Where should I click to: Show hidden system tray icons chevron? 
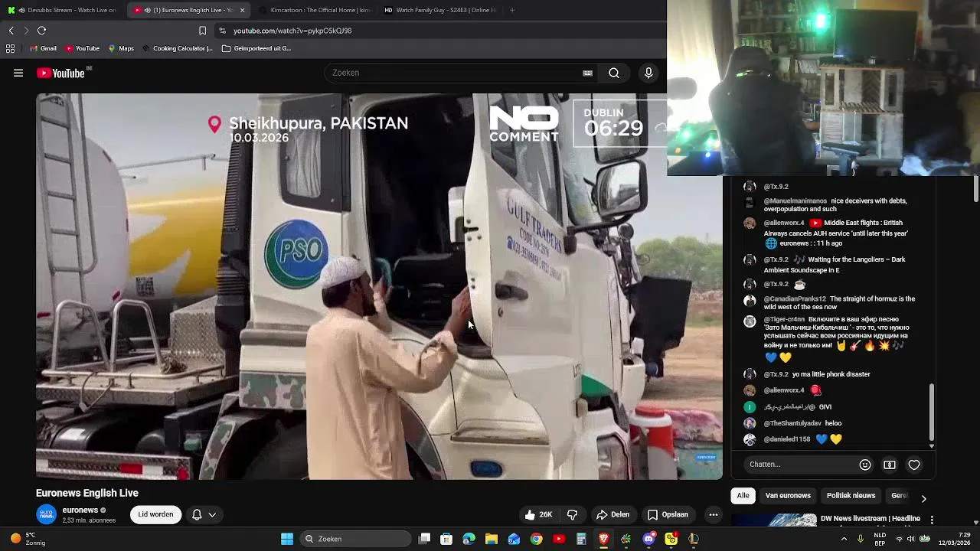[x=844, y=539]
